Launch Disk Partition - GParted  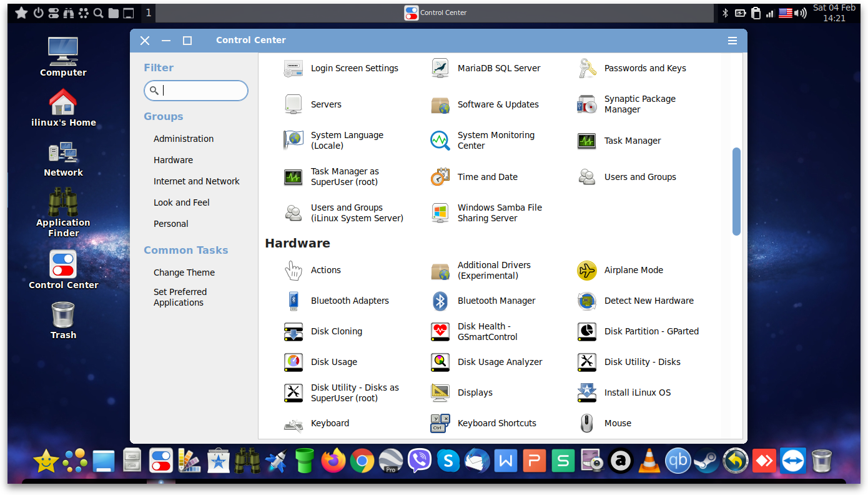pos(638,331)
